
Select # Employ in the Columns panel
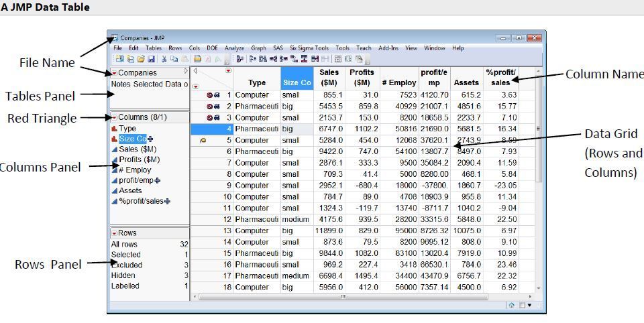135,170
